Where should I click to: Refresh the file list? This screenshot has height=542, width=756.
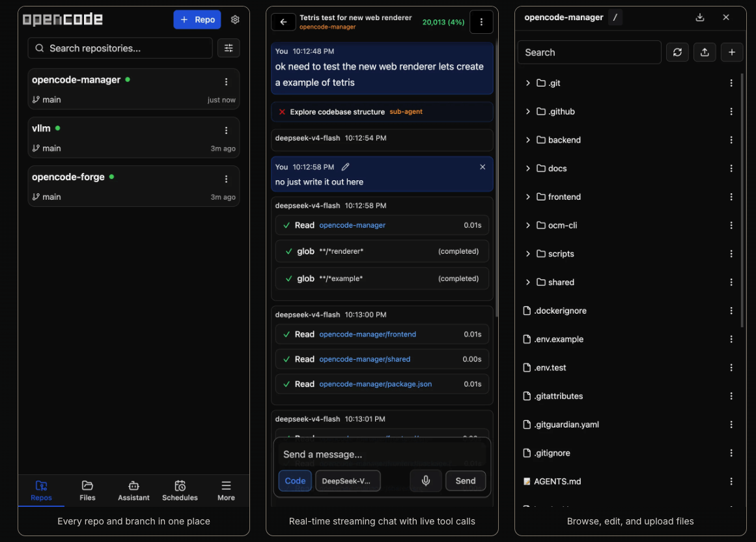click(677, 52)
